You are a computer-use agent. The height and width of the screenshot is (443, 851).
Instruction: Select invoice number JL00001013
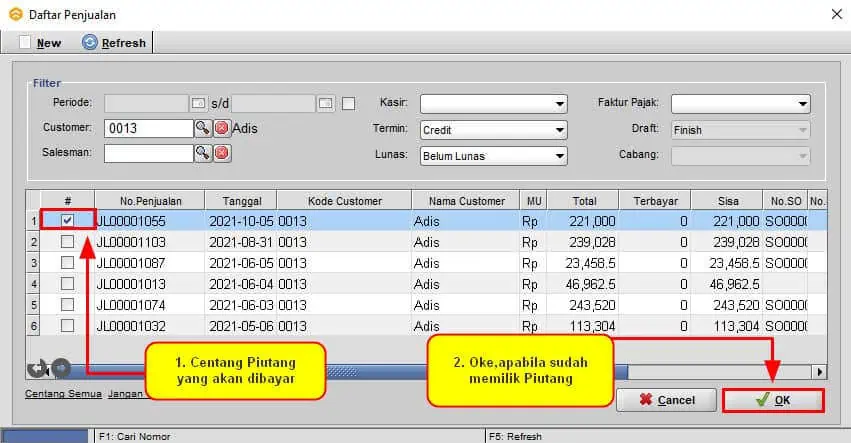click(x=131, y=284)
